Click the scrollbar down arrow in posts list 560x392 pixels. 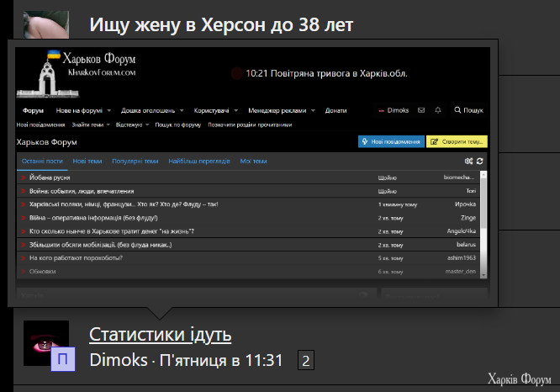[483, 276]
